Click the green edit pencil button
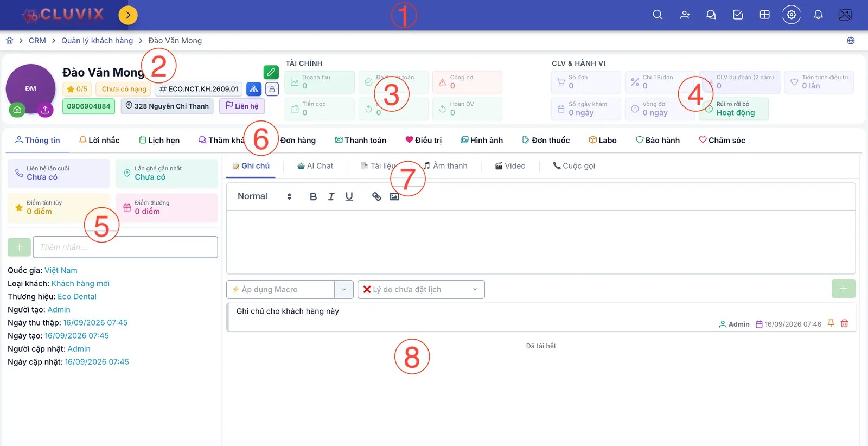868x446 pixels. [271, 72]
